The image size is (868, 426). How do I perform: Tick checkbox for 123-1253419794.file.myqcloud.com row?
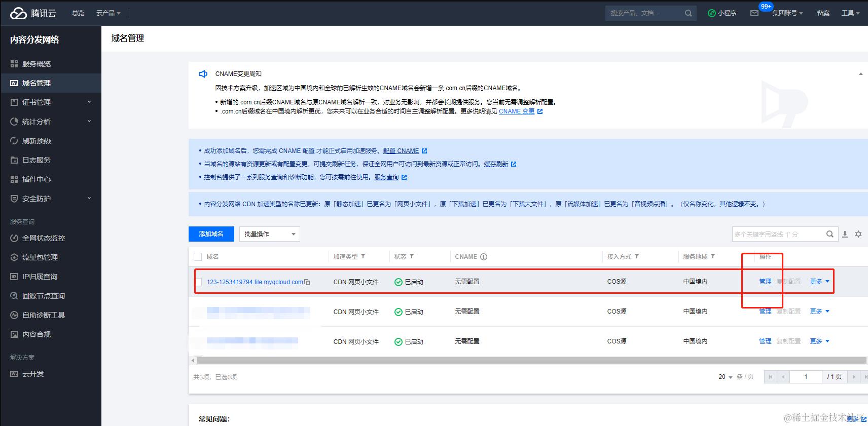coord(198,282)
